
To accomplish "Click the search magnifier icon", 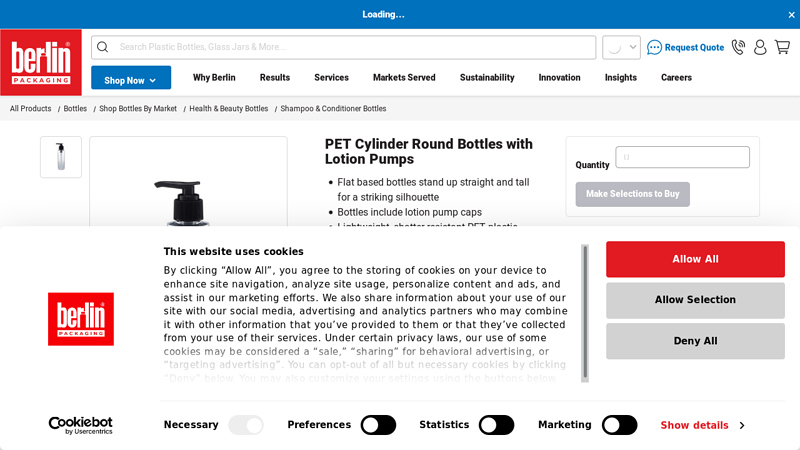I will click(103, 47).
